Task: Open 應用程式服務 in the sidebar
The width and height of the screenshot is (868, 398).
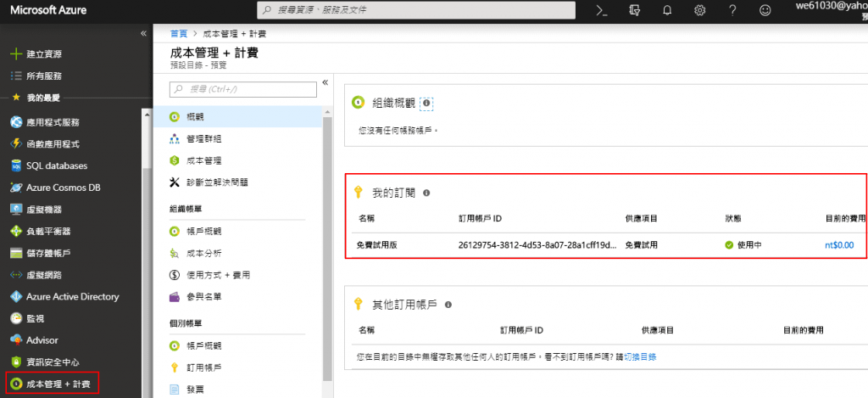Action: [x=53, y=122]
